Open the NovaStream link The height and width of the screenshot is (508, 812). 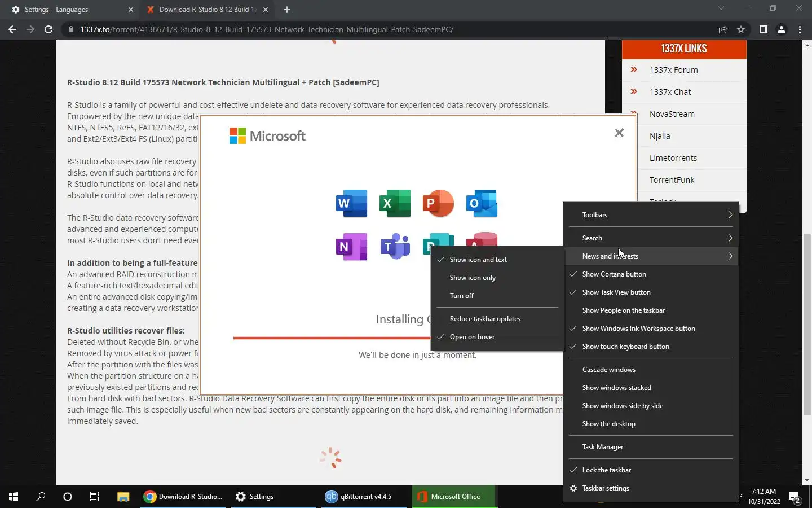pos(672,114)
